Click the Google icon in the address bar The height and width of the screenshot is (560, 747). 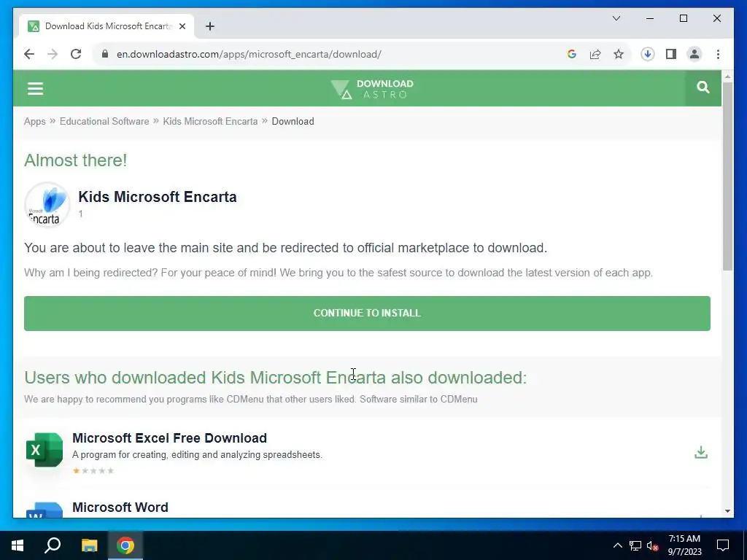coord(572,54)
